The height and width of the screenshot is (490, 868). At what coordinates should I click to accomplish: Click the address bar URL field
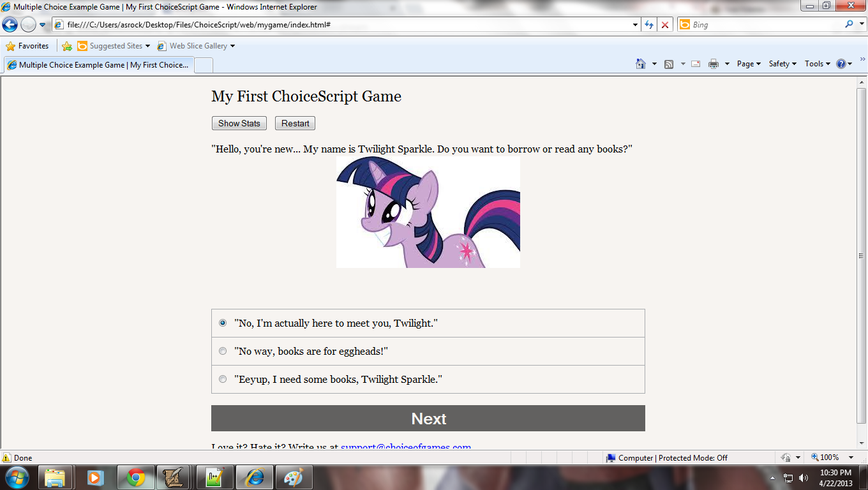point(342,24)
